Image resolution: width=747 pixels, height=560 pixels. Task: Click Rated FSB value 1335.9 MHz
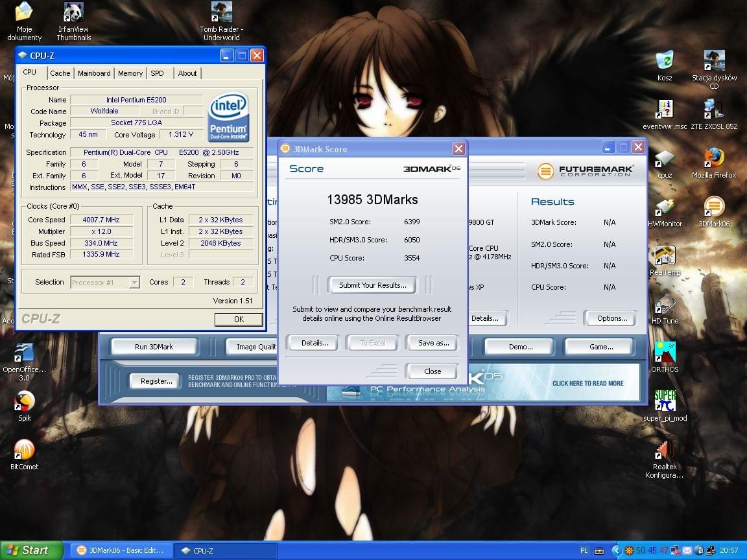tap(101, 254)
